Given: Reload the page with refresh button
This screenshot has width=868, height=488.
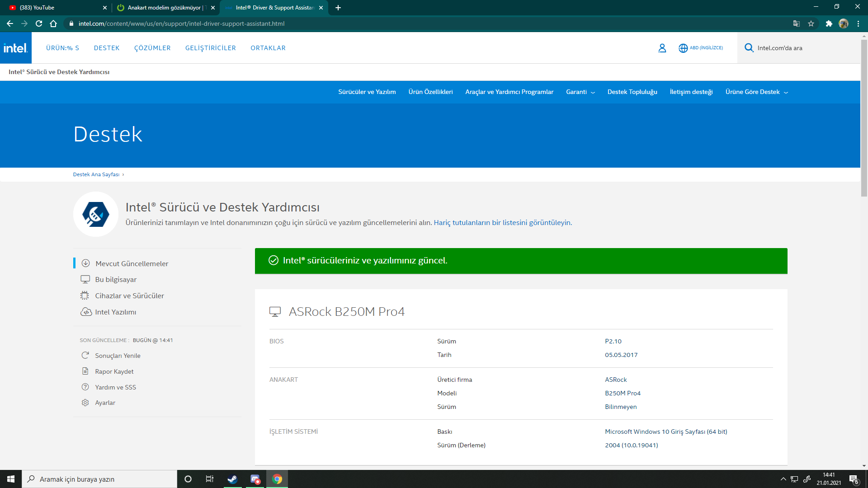Looking at the screenshot, I should pyautogui.click(x=39, y=23).
